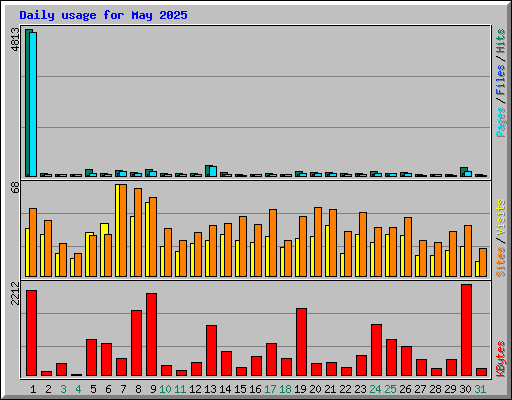Click the red KBytes bar for day 6

[106, 360]
